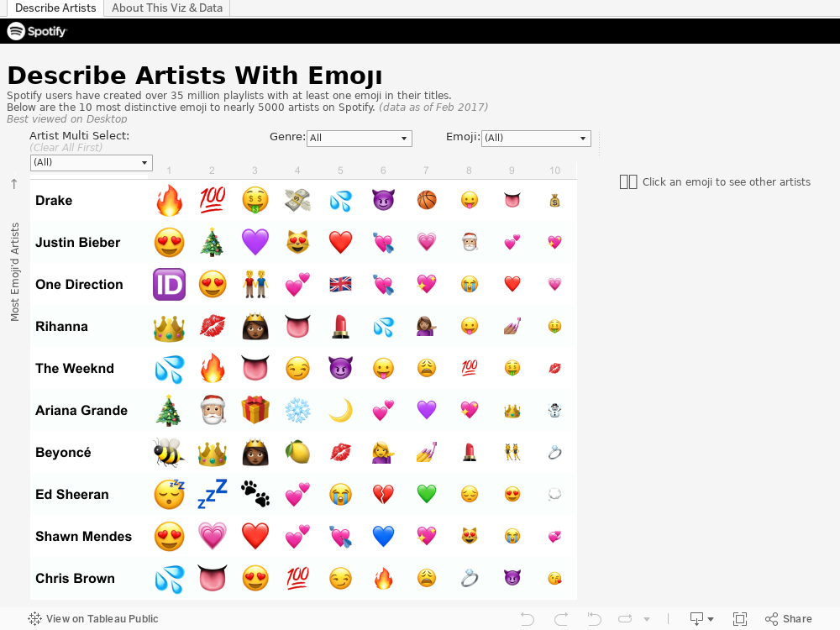The height and width of the screenshot is (630, 840).
Task: Click Ariana Grande's snowman emoji
Action: tap(555, 411)
